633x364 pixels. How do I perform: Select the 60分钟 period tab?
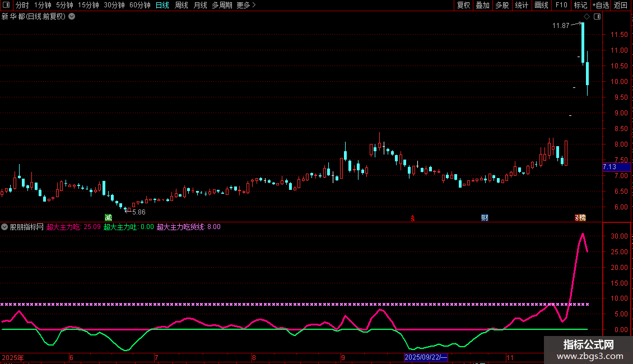pos(139,5)
